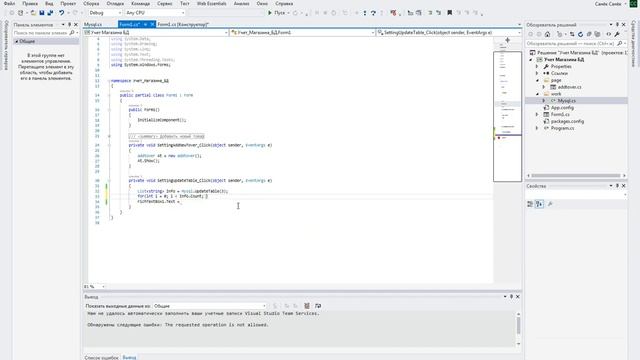Toggle categorized view in the Свойства panel
Viewport: 640px width, 360px height.
[x=530, y=204]
